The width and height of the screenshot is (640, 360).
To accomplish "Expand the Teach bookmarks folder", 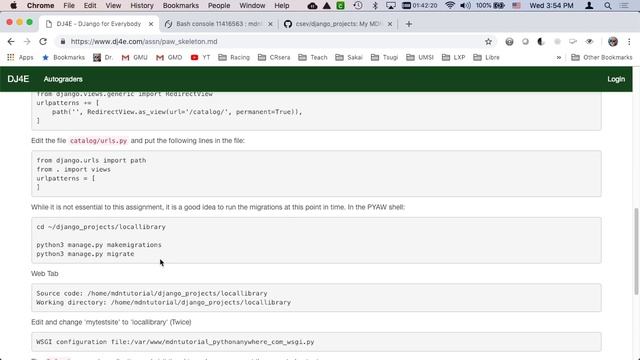I will (x=313, y=58).
